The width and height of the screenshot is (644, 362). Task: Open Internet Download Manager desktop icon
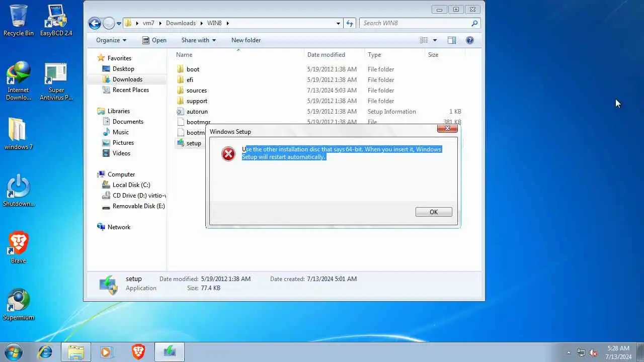tap(18, 81)
